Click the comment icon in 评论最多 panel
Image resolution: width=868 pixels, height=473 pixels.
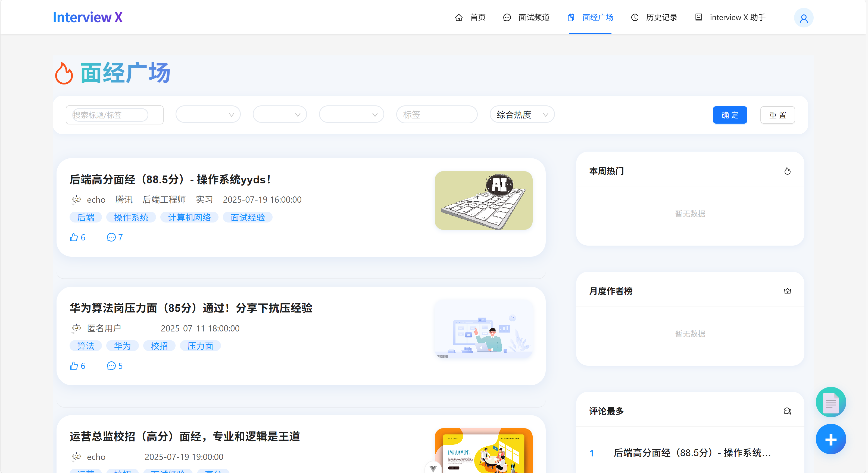click(x=787, y=411)
